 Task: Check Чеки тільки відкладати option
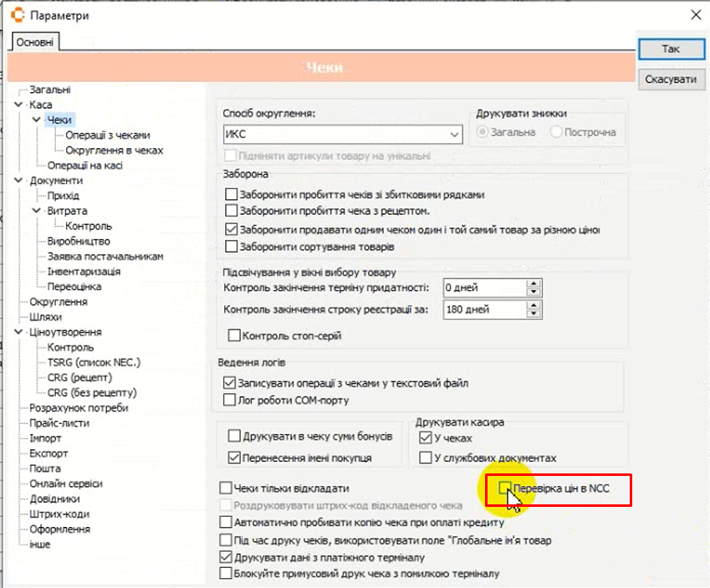[225, 488]
